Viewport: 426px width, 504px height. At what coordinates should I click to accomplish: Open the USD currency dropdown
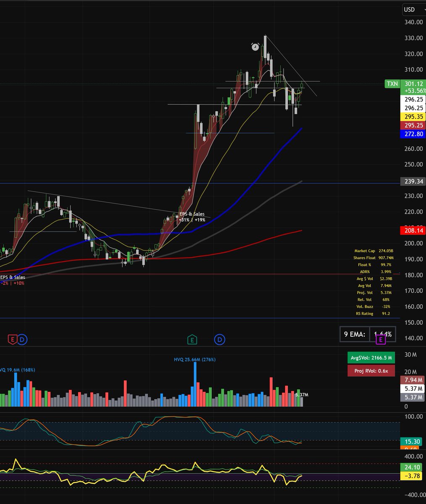tap(413, 9)
